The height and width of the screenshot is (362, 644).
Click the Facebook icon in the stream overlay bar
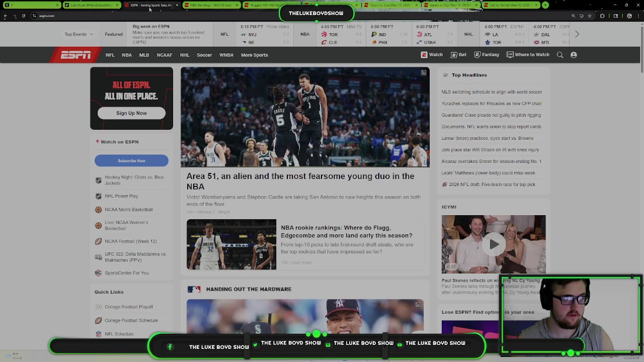(x=170, y=346)
